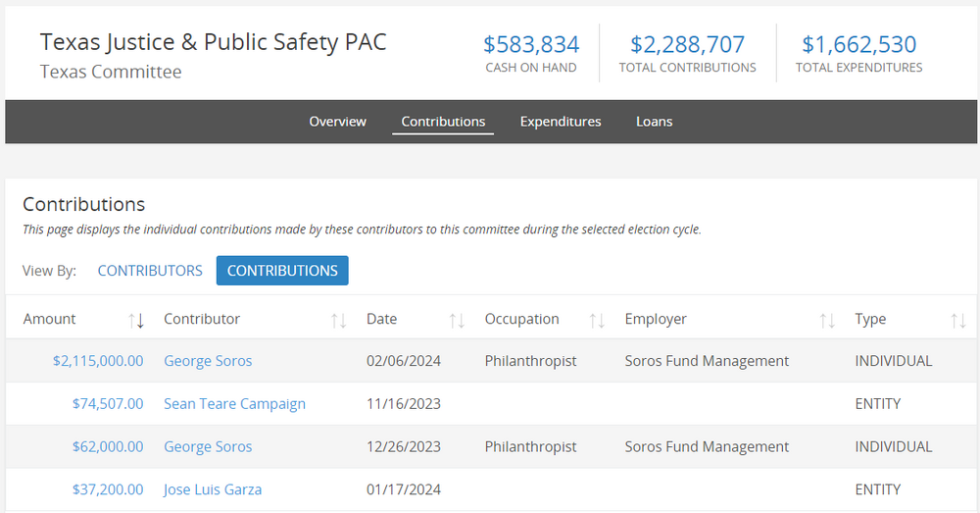Viewport: 980px width, 513px height.
Task: Click George Soros in the first row
Action: tap(208, 361)
